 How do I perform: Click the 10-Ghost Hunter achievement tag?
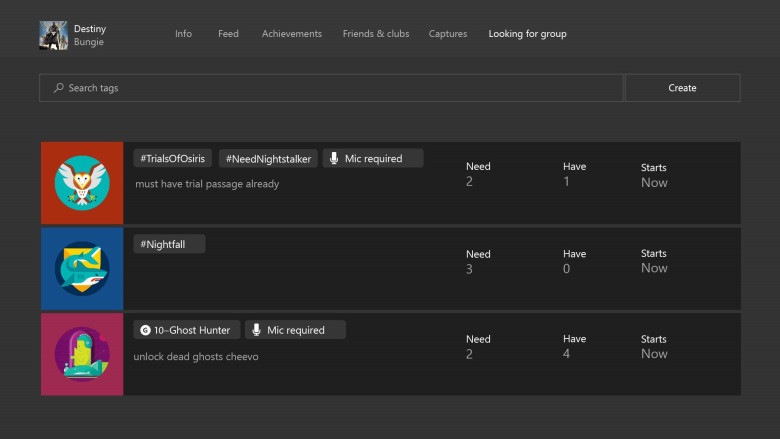(187, 330)
